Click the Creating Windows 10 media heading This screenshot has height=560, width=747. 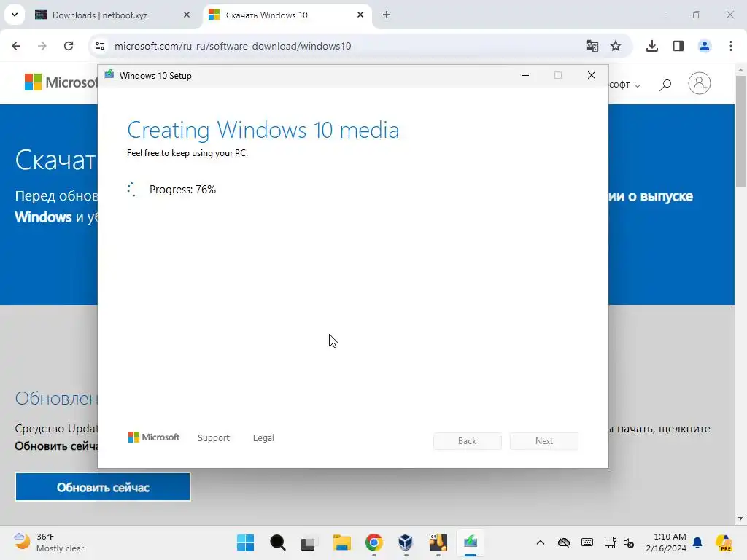click(x=263, y=130)
